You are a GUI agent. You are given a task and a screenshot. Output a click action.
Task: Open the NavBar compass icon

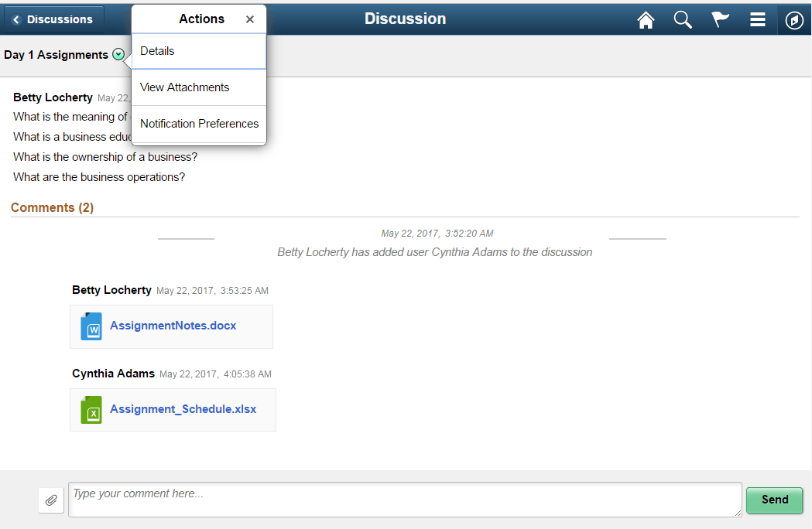click(794, 19)
